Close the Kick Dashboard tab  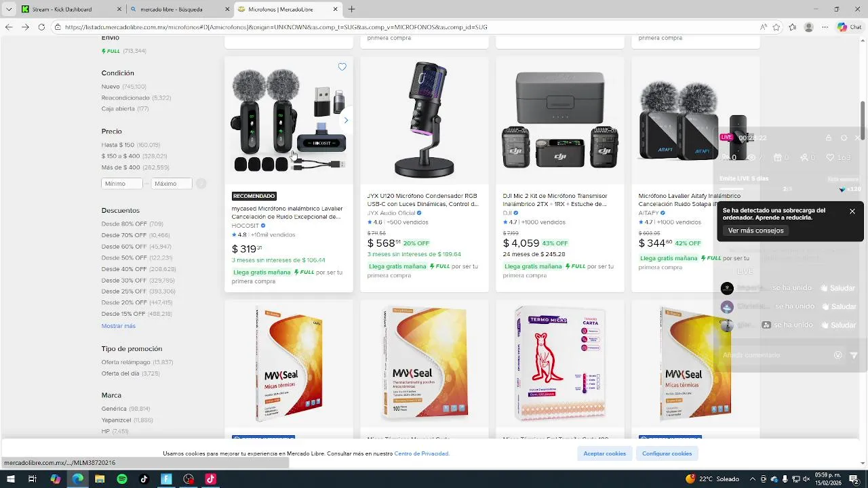tap(119, 9)
